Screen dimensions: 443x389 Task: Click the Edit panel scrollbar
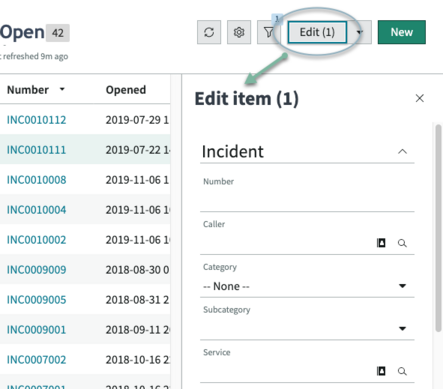438,228
